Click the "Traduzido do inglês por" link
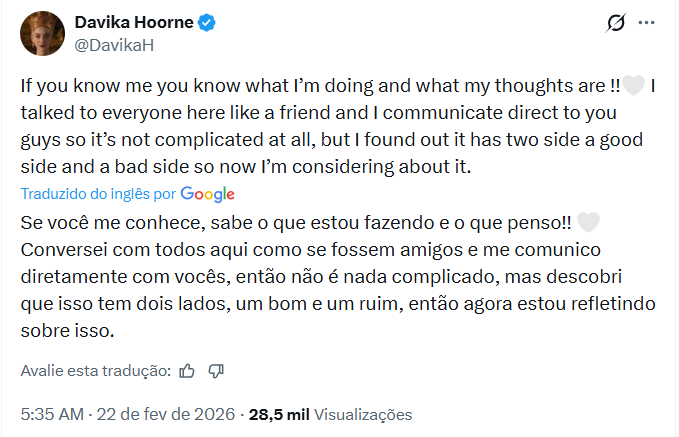The height and width of the screenshot is (437, 679). 99,193
